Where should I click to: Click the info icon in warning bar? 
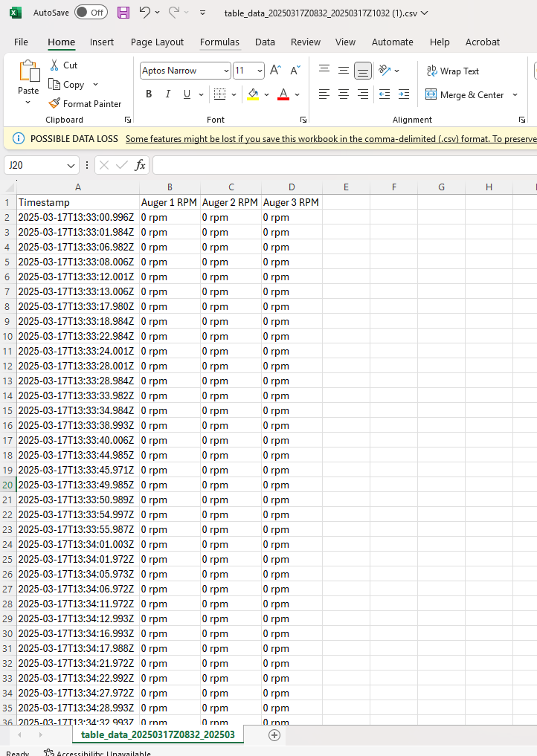point(19,139)
